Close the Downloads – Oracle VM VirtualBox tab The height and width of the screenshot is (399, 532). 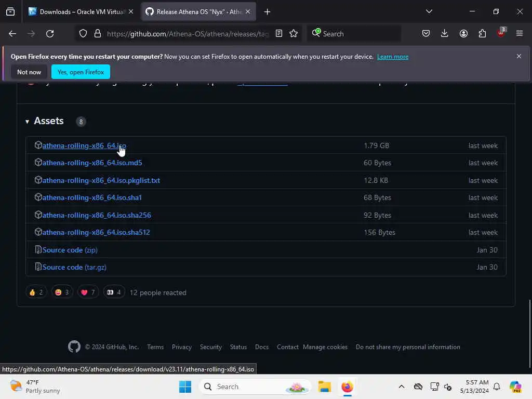coord(131,12)
